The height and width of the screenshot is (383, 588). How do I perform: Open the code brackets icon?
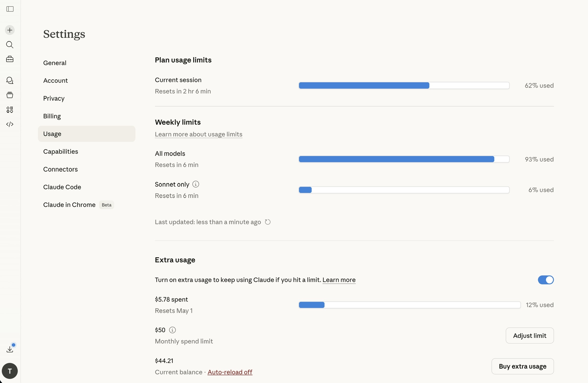pyautogui.click(x=10, y=124)
